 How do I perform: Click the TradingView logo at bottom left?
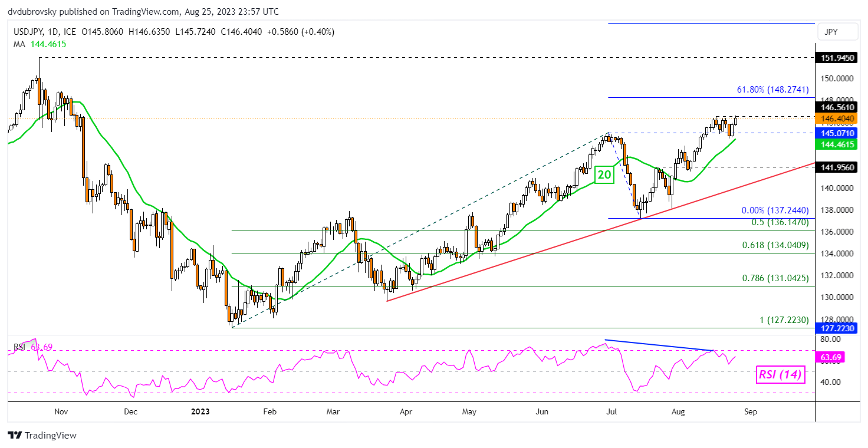point(42,436)
